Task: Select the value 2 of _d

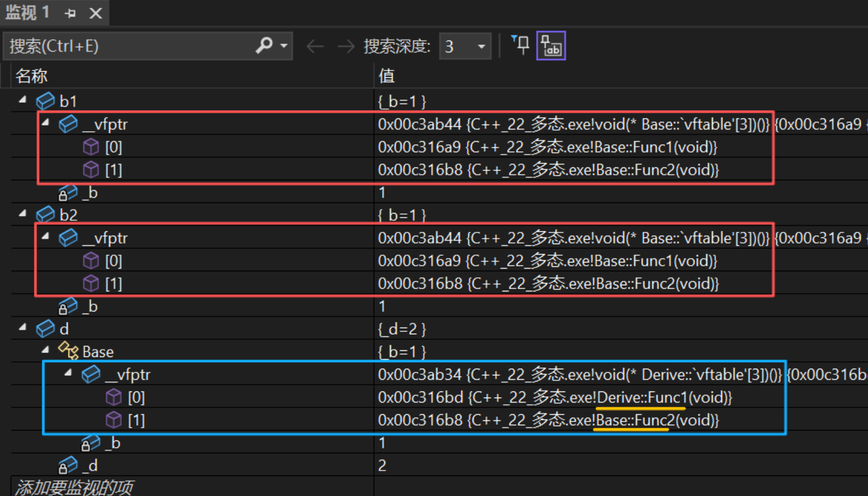Action: point(382,465)
